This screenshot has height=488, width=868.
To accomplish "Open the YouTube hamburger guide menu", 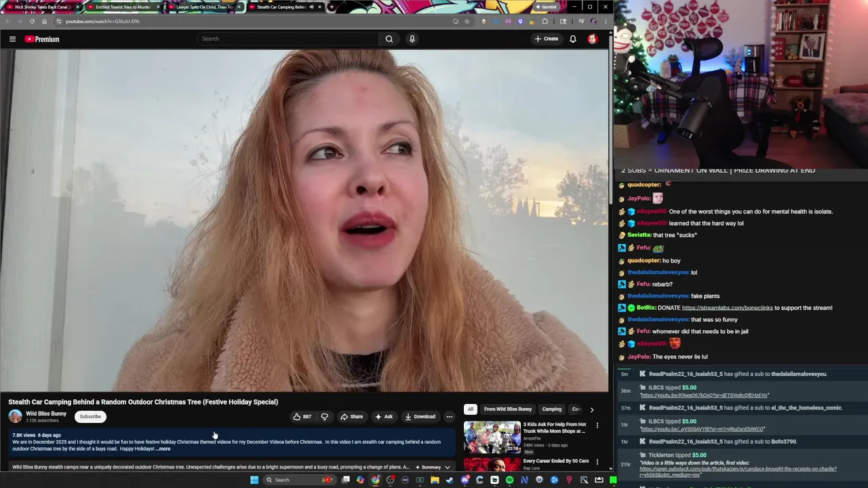I will pyautogui.click(x=12, y=39).
